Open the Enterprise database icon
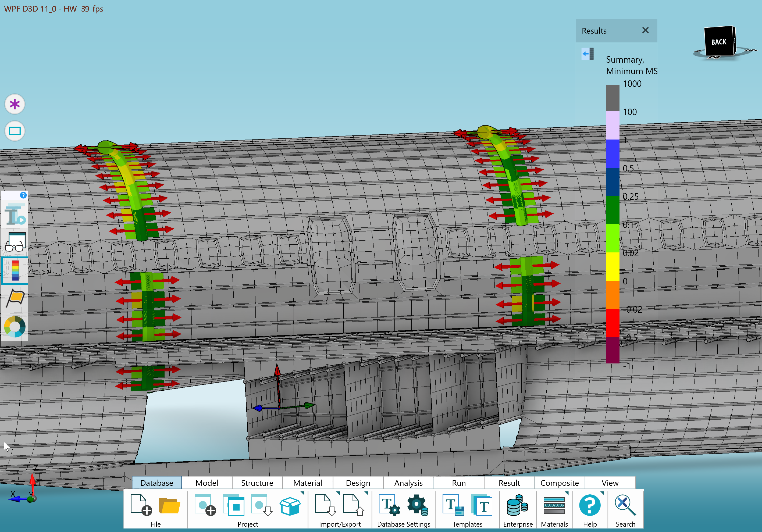Viewport: 762px width, 532px height. [x=517, y=505]
